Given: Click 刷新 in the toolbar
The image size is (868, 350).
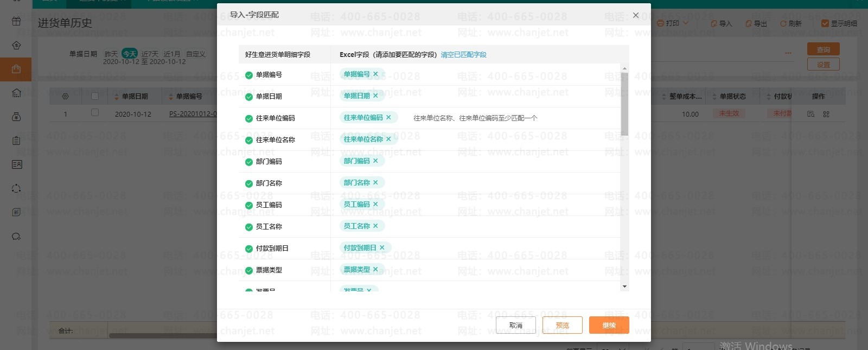Looking at the screenshot, I should (791, 23).
